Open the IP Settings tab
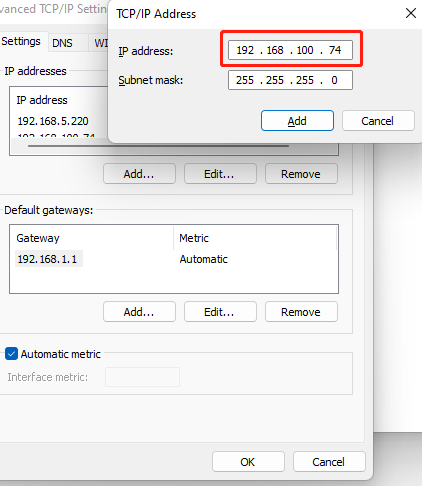Image resolution: width=422 pixels, height=486 pixels. (21, 41)
